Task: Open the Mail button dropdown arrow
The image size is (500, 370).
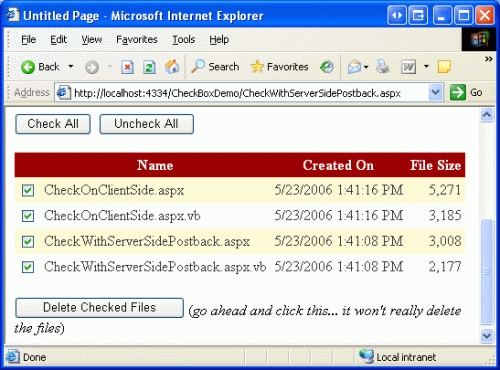Action: point(366,67)
